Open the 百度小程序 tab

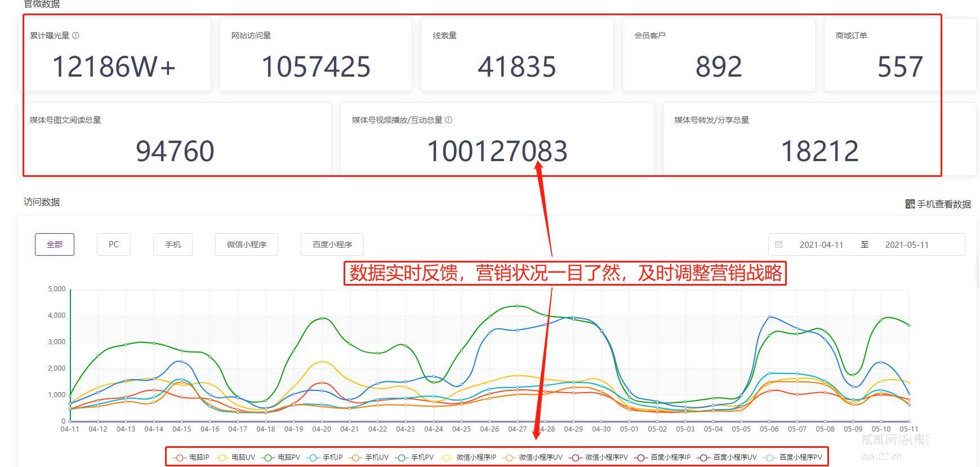point(332,244)
